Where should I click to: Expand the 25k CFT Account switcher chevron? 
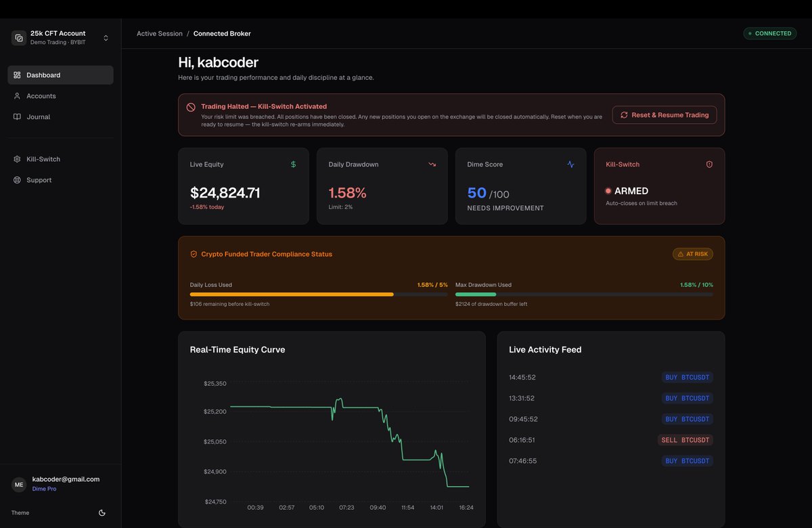[x=106, y=38]
